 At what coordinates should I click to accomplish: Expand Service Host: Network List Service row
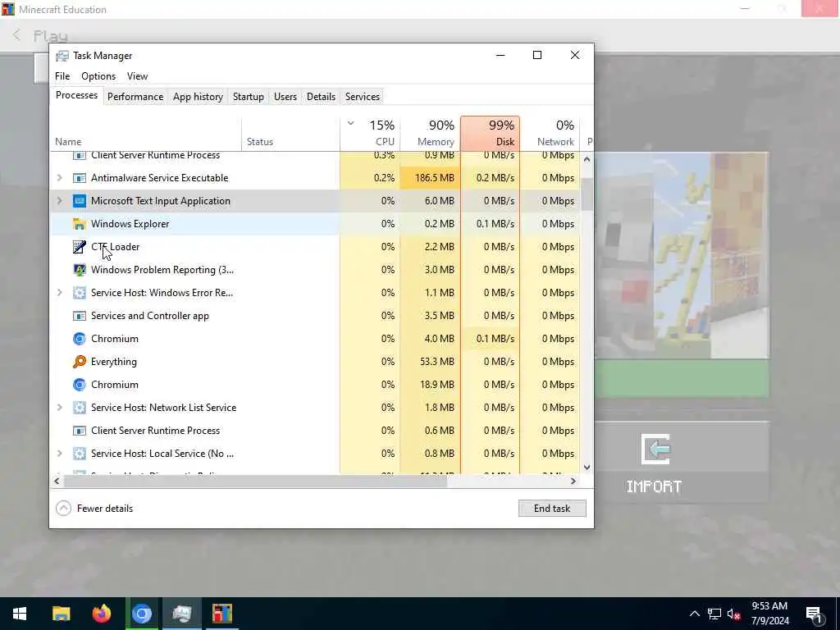coord(59,408)
